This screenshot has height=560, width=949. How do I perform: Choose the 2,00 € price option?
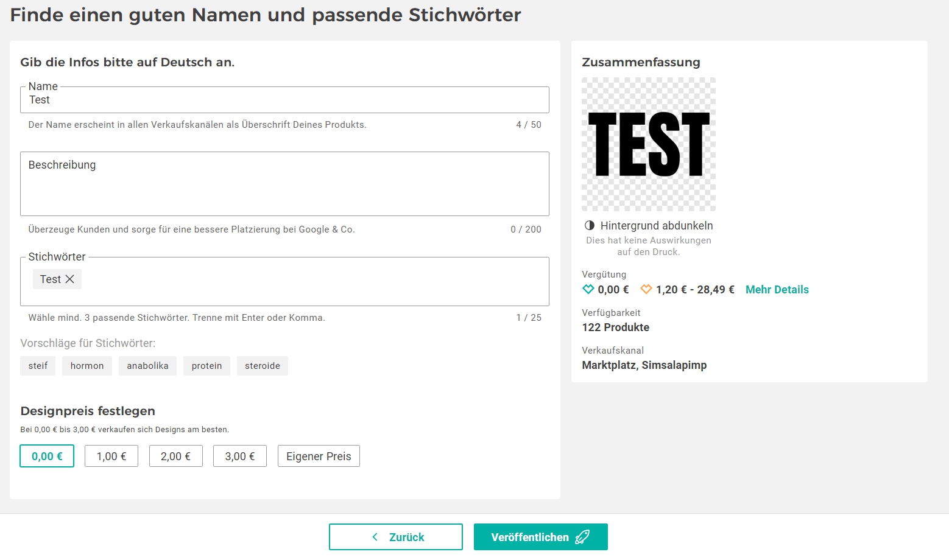click(175, 457)
